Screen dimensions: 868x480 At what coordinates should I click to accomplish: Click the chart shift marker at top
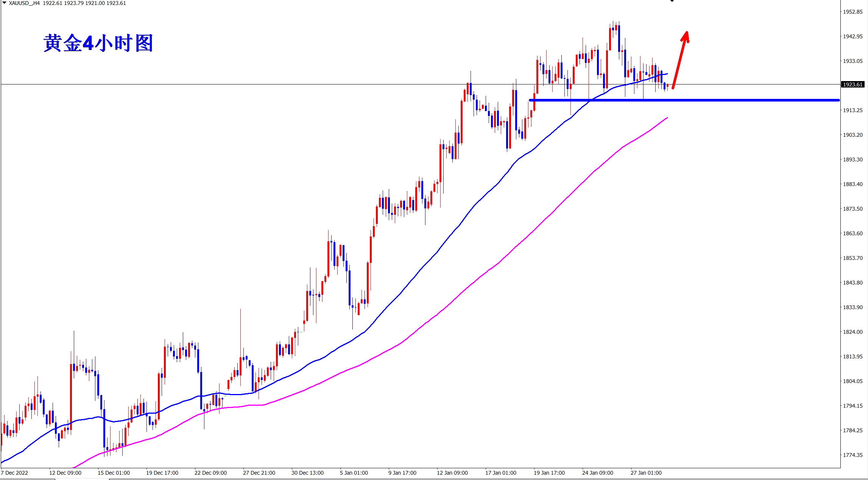pyautogui.click(x=672, y=1)
